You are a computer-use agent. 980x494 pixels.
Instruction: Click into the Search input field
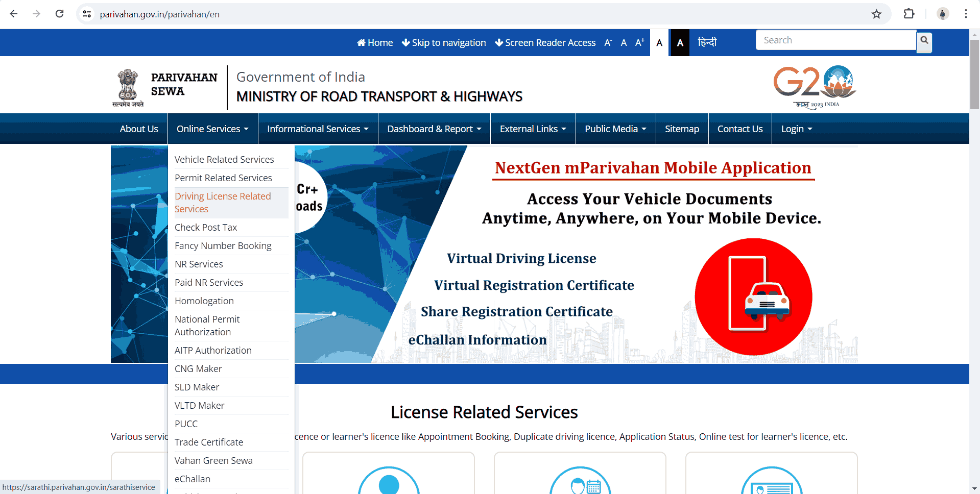(836, 40)
